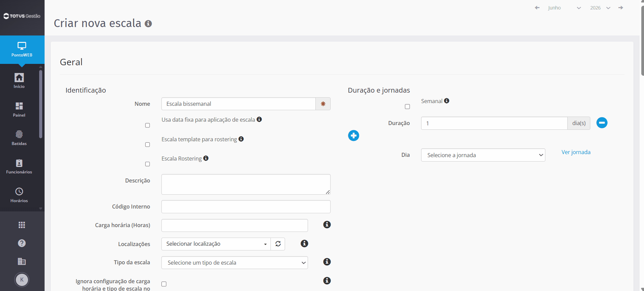644x291 pixels.
Task: Open Painel in the sidebar
Action: (x=19, y=110)
